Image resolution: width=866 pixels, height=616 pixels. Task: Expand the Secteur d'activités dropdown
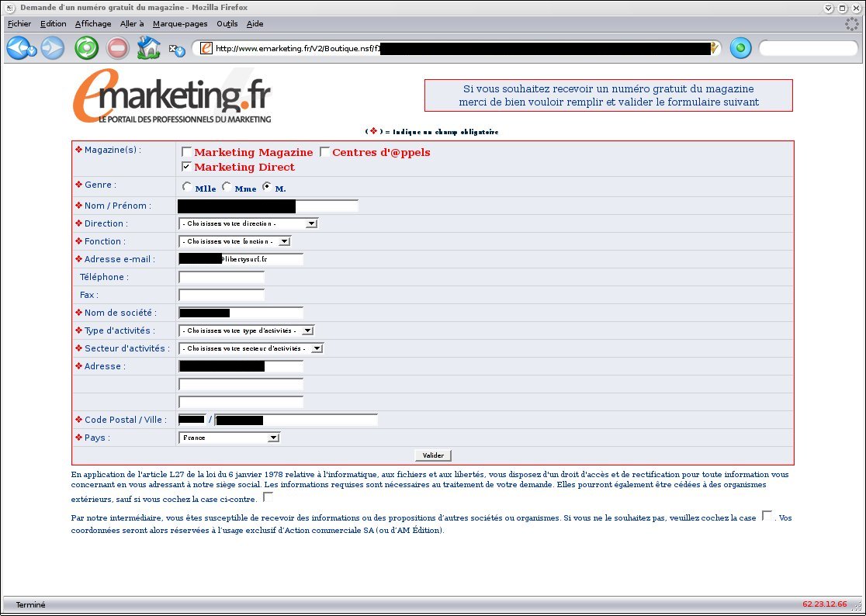251,348
